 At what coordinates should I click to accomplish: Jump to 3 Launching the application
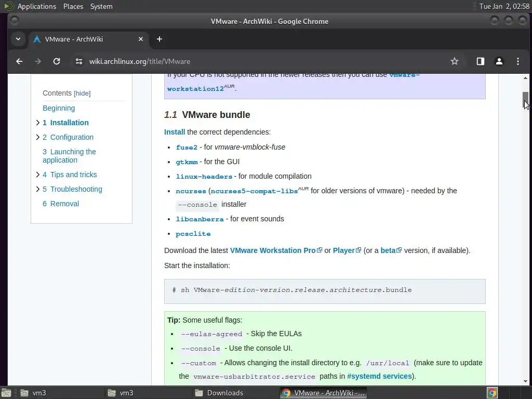click(x=69, y=156)
